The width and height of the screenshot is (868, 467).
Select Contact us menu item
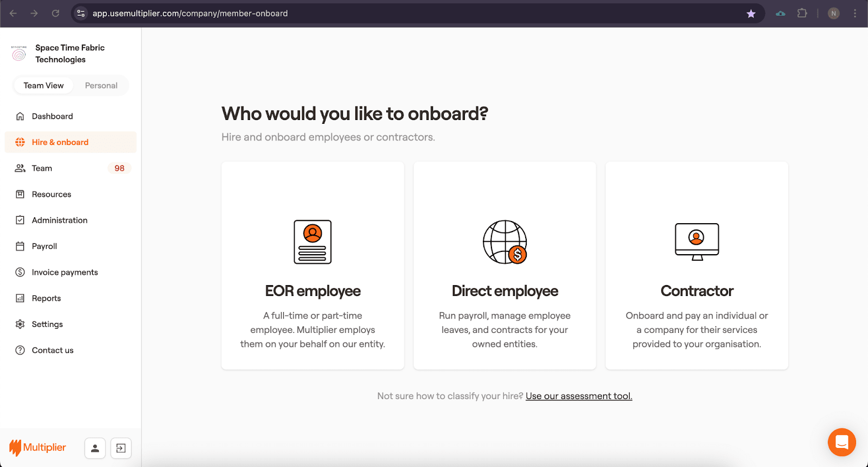[71, 350]
